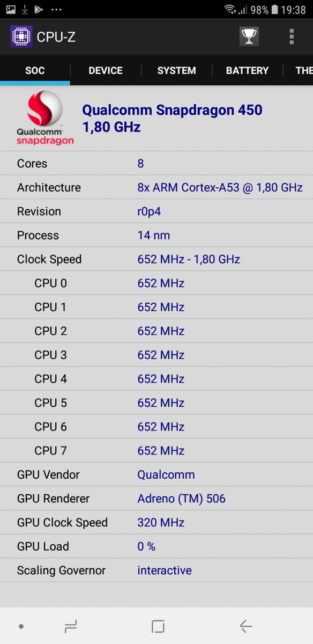Image resolution: width=313 pixels, height=644 pixels.
Task: Tap the battery icon in status bar
Action: [x=275, y=10]
